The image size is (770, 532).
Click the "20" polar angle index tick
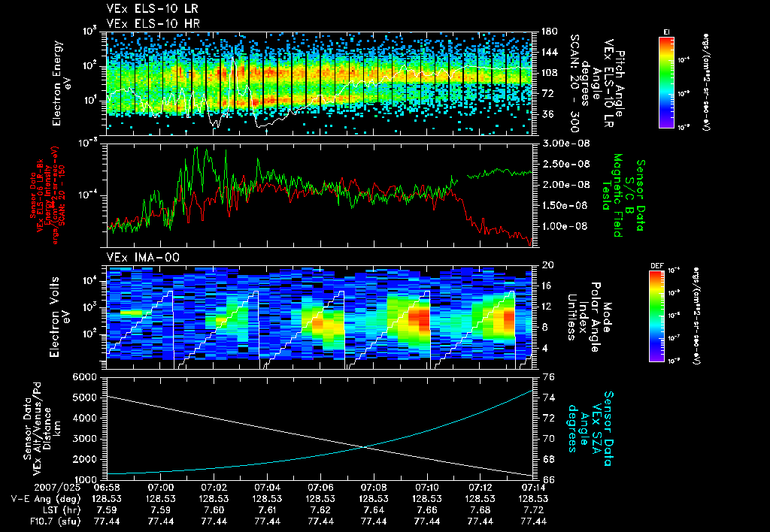tap(548, 265)
